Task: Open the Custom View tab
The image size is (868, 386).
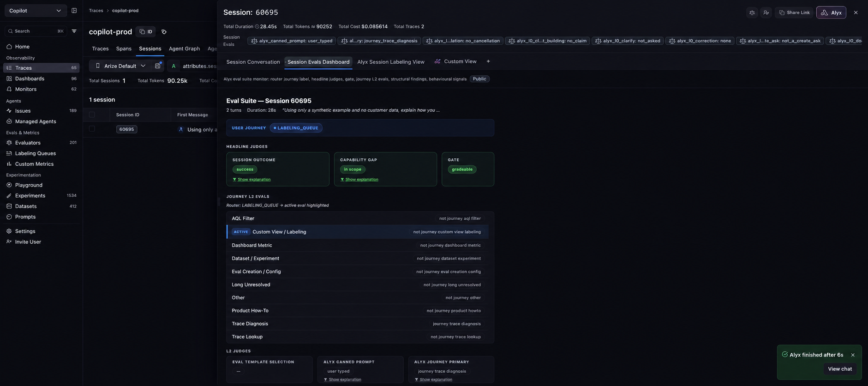Action: (455, 61)
